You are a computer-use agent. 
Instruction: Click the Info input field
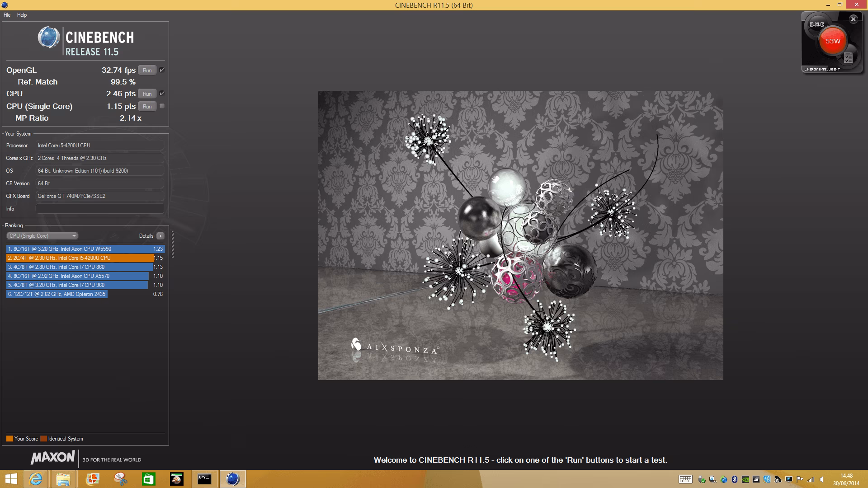click(x=99, y=208)
